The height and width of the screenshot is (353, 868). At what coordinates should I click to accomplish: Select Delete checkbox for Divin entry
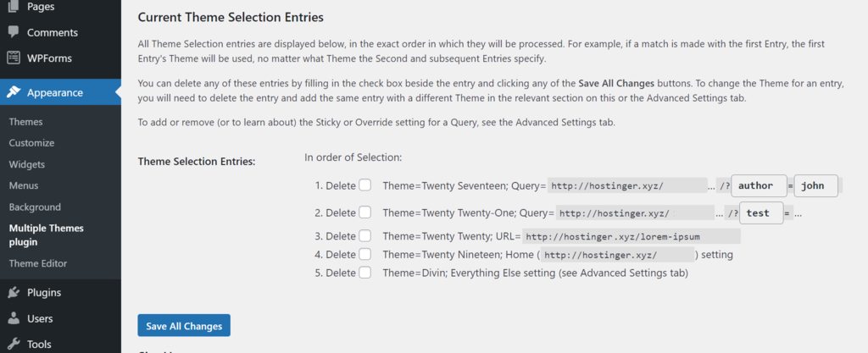pyautogui.click(x=364, y=273)
